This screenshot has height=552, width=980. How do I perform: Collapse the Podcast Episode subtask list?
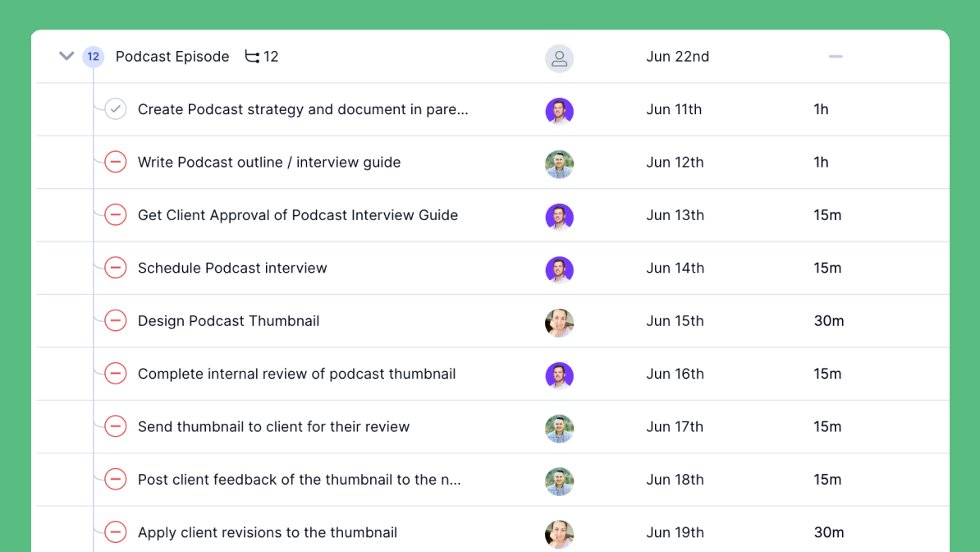coord(66,56)
